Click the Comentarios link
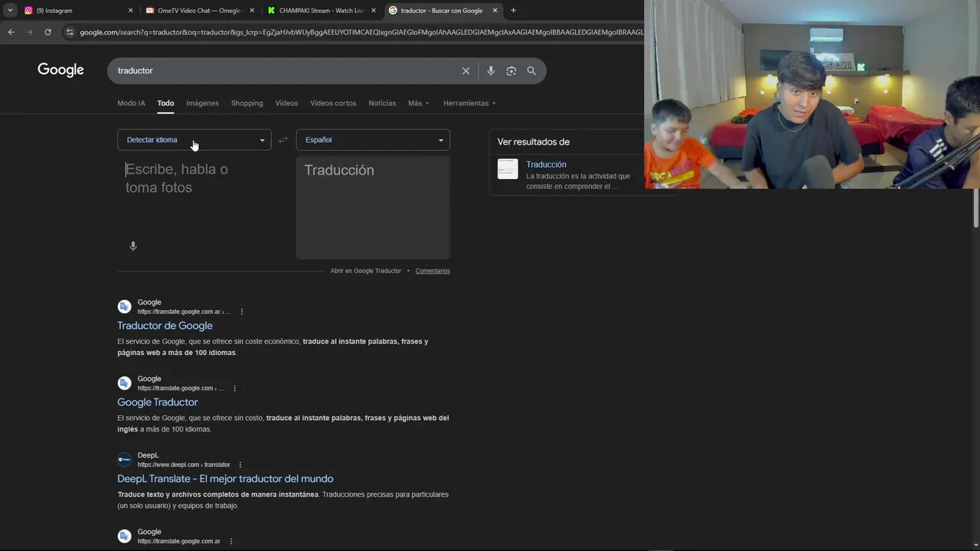 (x=433, y=271)
